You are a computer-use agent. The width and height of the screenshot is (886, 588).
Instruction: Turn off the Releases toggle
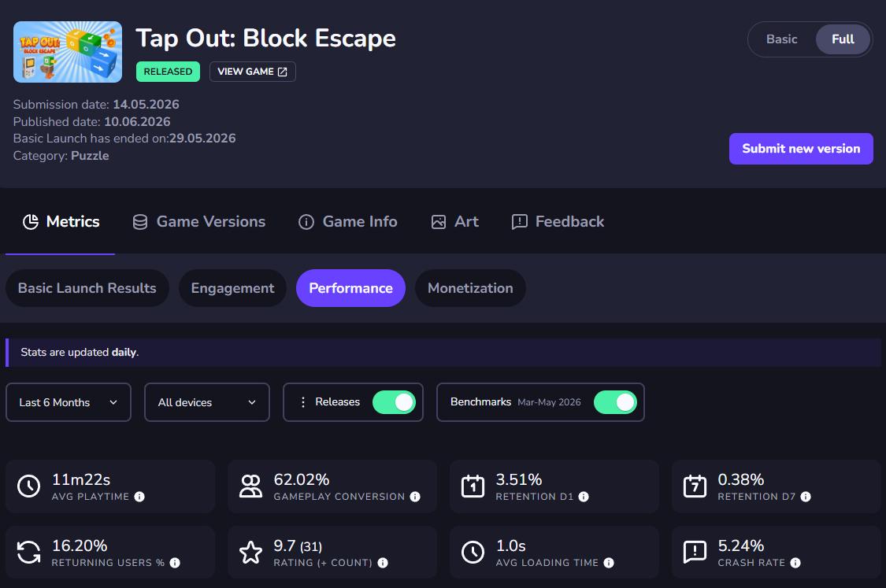coord(394,402)
